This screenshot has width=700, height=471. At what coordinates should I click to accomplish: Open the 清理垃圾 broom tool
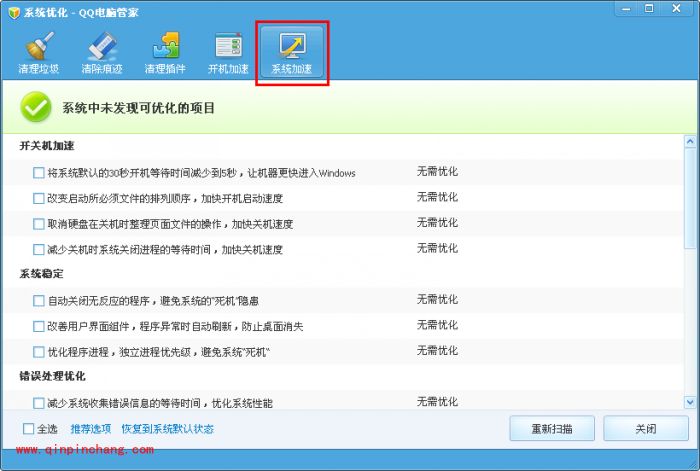(39, 53)
